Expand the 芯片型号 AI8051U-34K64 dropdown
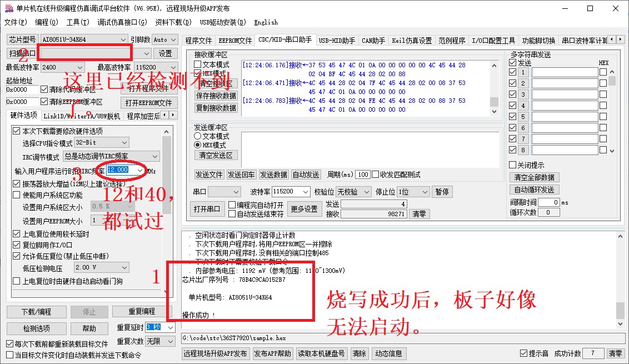This screenshot has height=364, width=629. click(123, 39)
